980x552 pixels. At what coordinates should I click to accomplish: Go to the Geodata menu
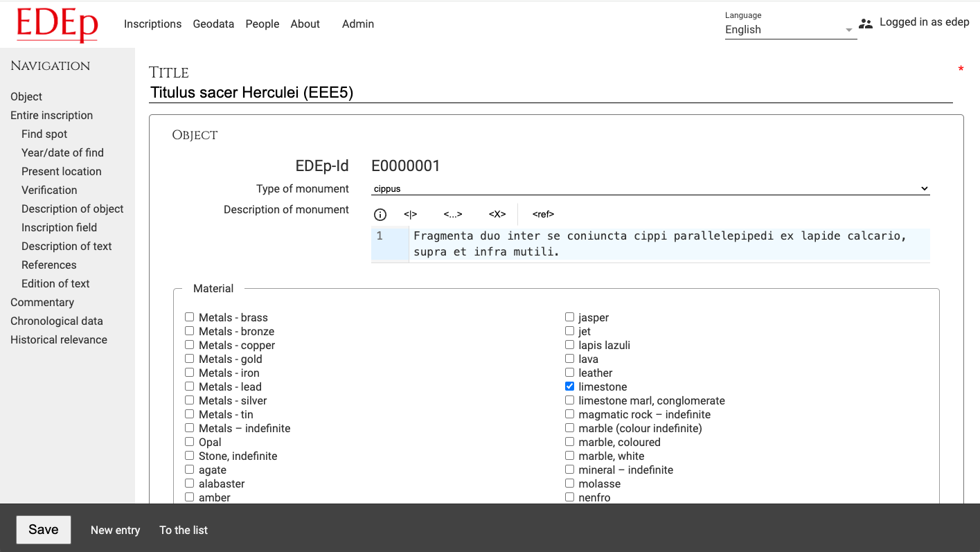pos(213,24)
